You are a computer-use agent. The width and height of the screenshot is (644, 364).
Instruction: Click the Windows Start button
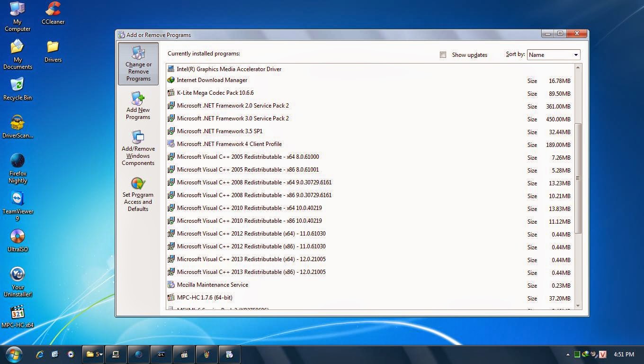pyautogui.click(x=14, y=354)
